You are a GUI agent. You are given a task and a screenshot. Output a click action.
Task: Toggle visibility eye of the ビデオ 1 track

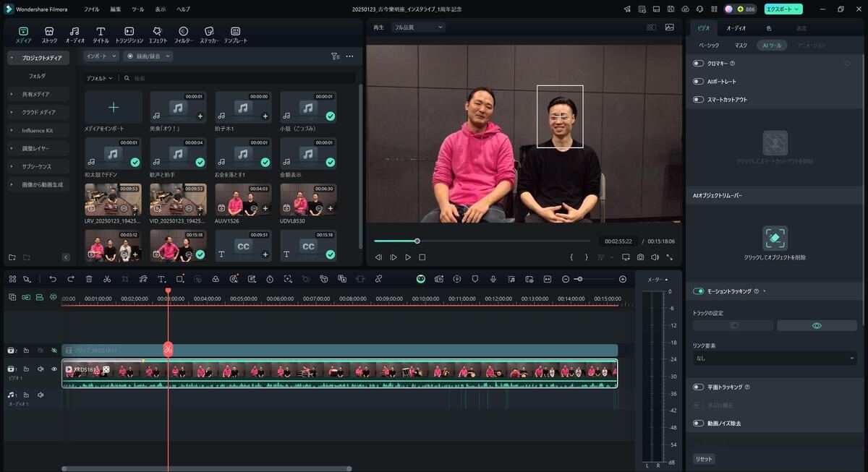pyautogui.click(x=54, y=369)
